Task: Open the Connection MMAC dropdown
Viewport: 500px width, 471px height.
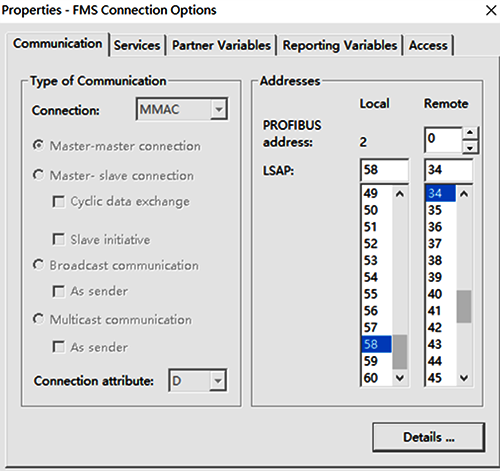Action: 182,109
